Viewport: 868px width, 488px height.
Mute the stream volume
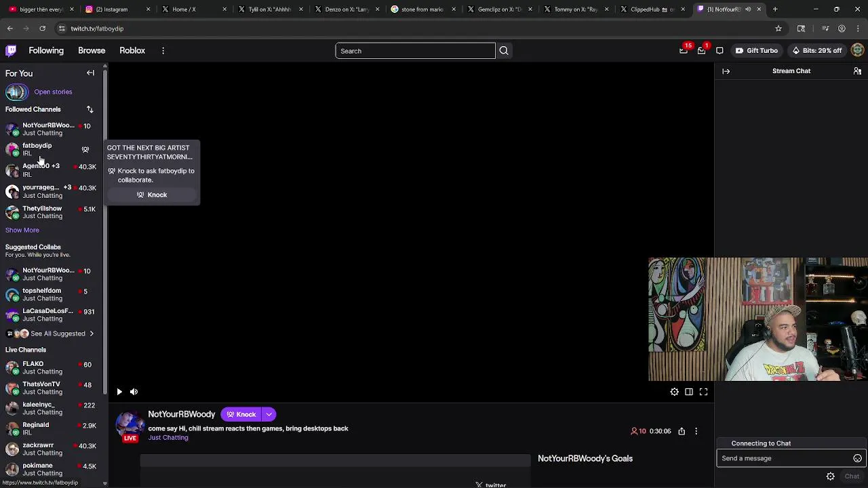(x=134, y=392)
